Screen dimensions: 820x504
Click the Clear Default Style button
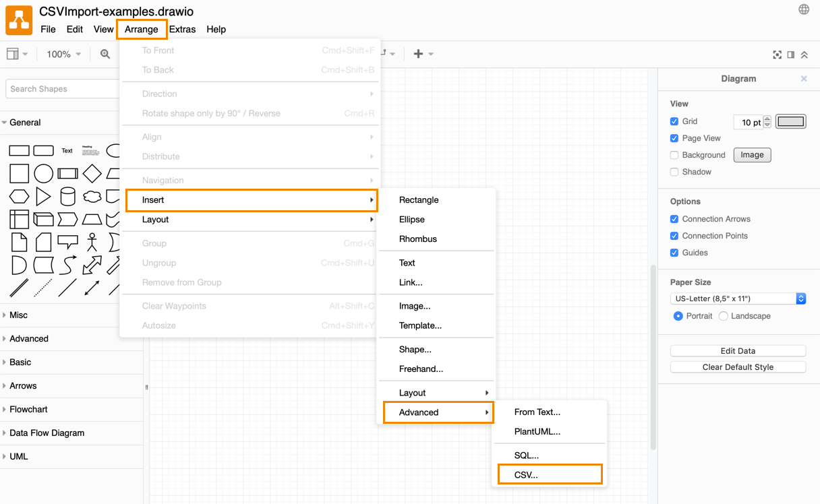[738, 367]
